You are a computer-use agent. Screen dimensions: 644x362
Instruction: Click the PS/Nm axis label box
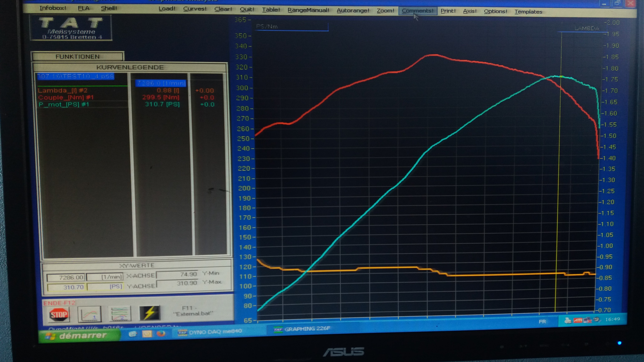(x=292, y=27)
